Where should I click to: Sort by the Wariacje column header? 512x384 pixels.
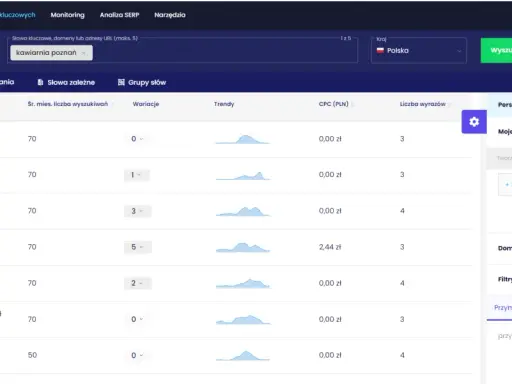coord(146,104)
